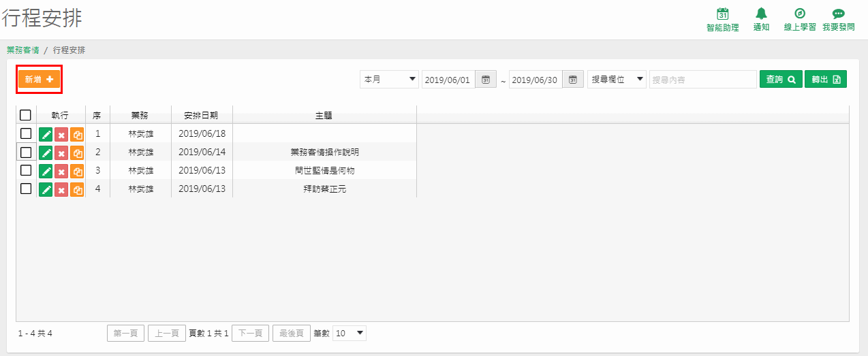The height and width of the screenshot is (356, 868).
Task: Edit the 業務客情操作說明 row
Action: tap(46, 152)
